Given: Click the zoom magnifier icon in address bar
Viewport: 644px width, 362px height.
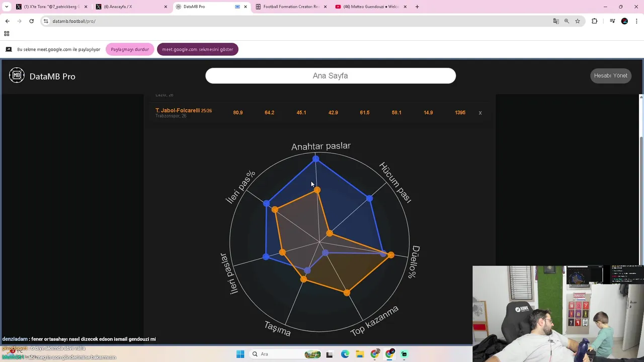Looking at the screenshot, I should click(567, 21).
